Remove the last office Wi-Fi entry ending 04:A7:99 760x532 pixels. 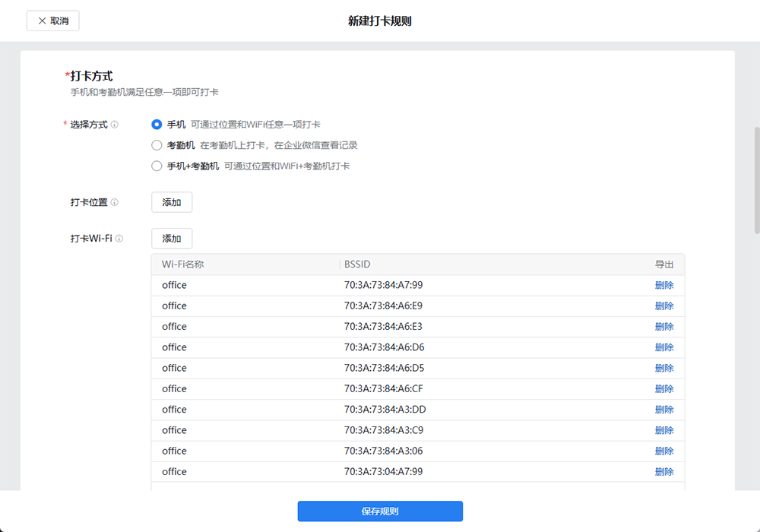point(664,471)
